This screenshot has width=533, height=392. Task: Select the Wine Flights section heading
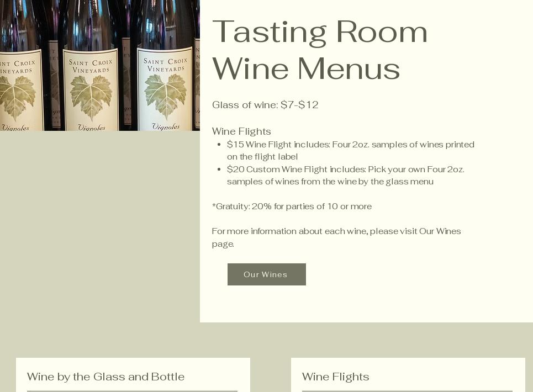click(241, 131)
